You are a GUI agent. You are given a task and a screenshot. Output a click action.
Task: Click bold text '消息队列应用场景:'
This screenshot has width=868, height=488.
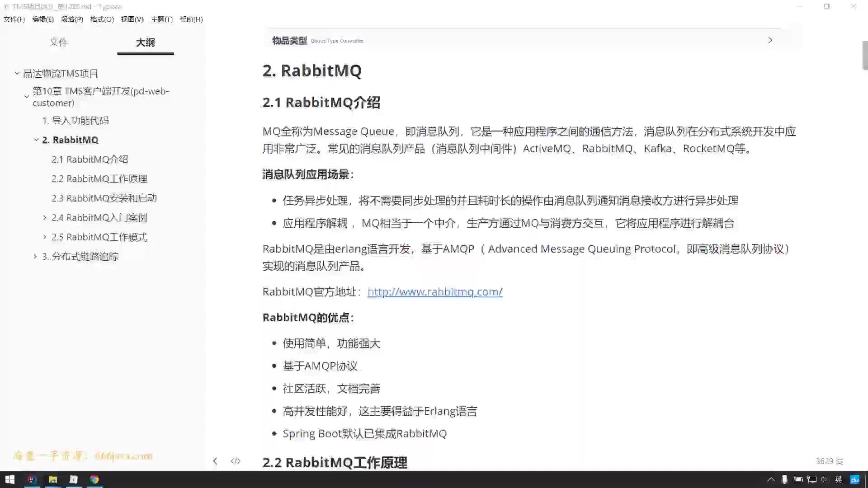pyautogui.click(x=308, y=174)
